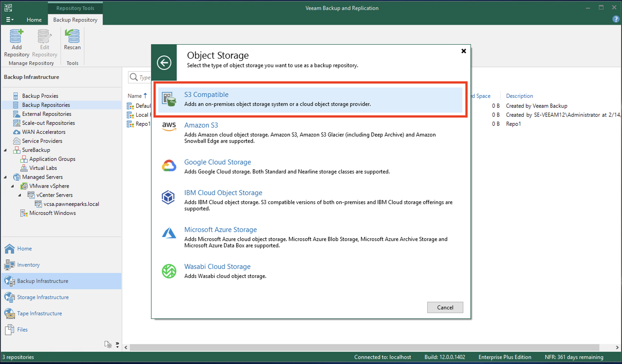Switch to the Home ribbon tab

34,20
